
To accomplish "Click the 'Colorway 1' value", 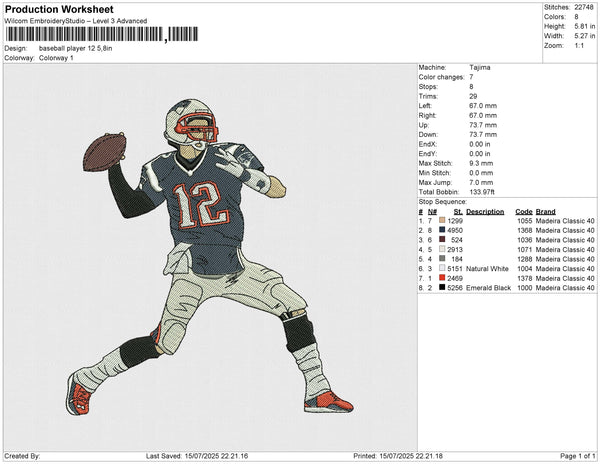I will tap(56, 58).
